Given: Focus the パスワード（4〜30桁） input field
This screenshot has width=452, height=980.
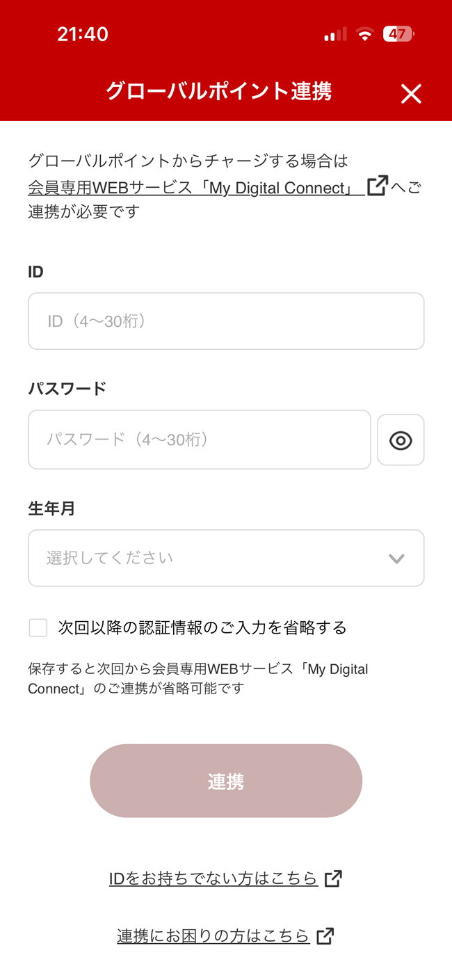Looking at the screenshot, I should pos(199,440).
